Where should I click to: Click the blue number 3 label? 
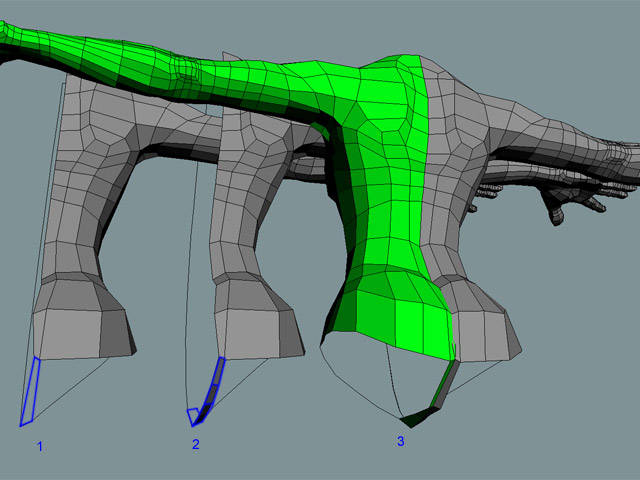pos(402,440)
